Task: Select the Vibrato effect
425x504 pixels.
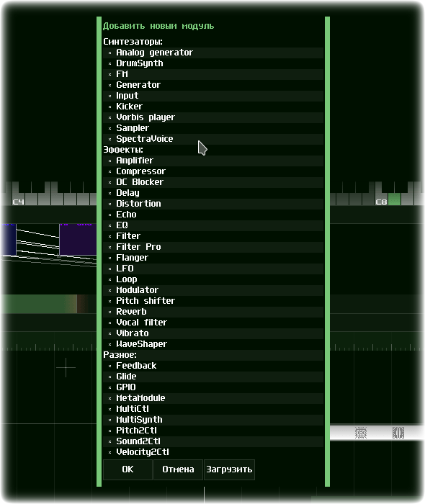Action: pos(213,333)
